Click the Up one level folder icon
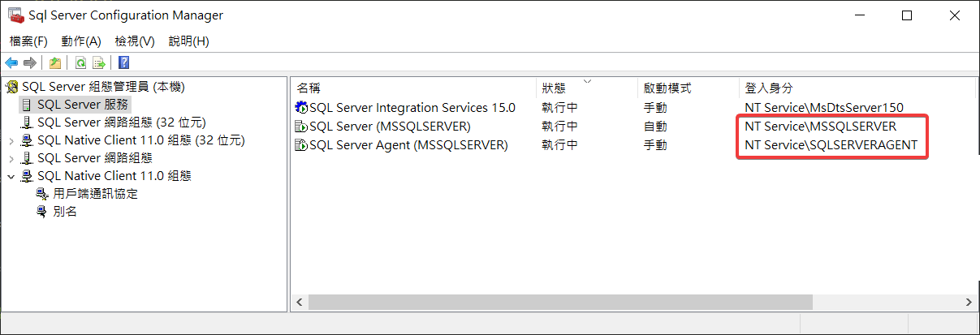Image resolution: width=980 pixels, height=335 pixels. 55,62
